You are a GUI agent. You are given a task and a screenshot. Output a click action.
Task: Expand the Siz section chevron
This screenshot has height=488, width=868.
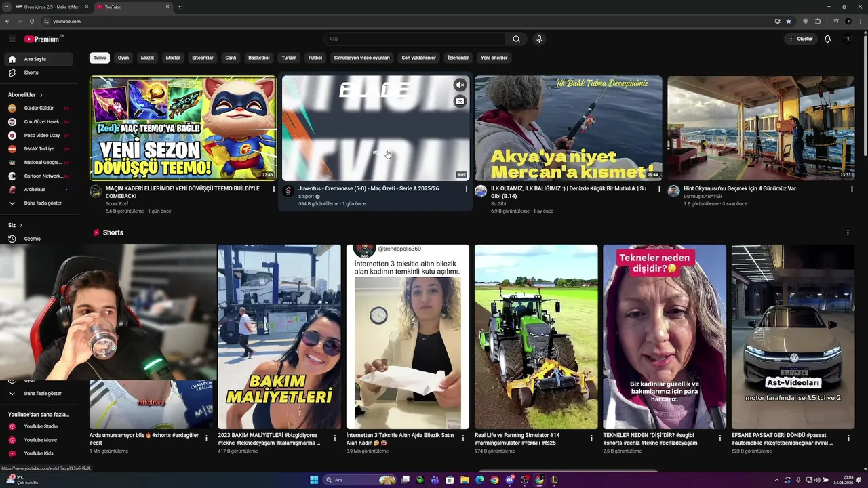[x=21, y=225]
